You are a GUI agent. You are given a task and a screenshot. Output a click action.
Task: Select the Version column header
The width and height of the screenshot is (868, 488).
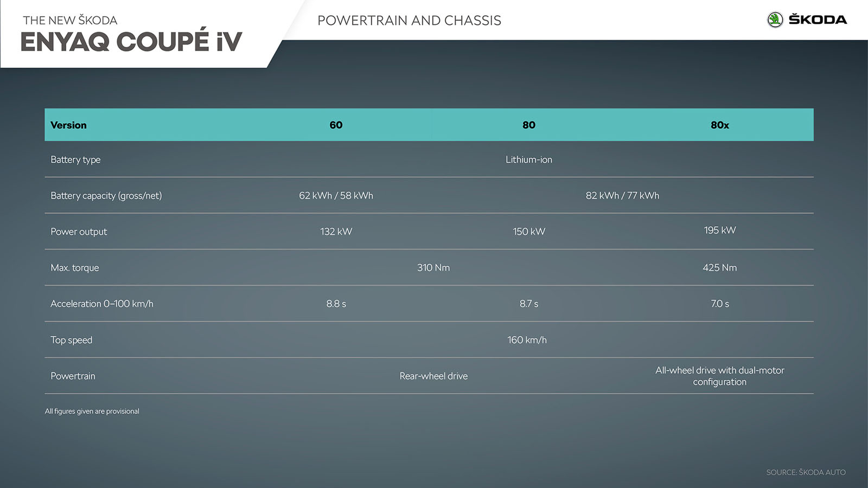(68, 125)
